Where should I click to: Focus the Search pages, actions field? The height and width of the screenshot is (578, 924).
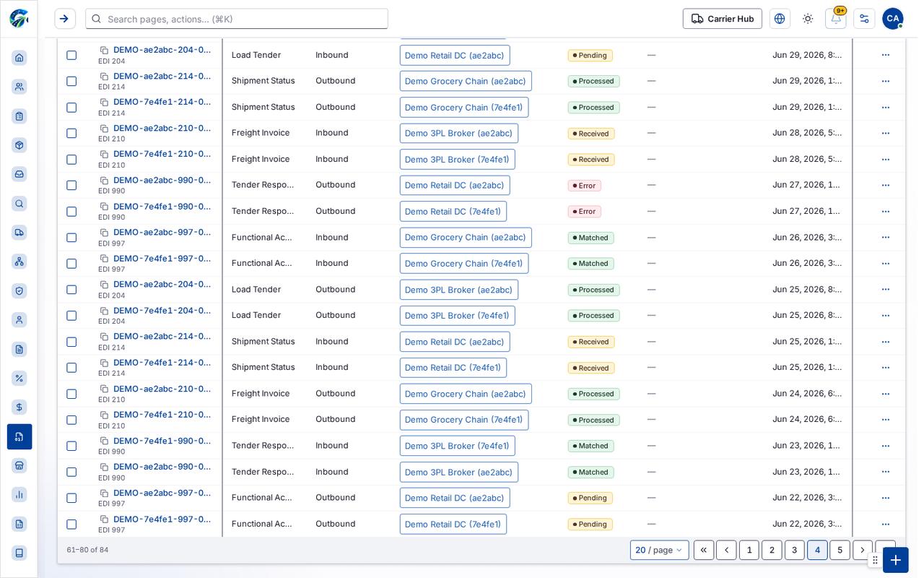[x=237, y=19]
